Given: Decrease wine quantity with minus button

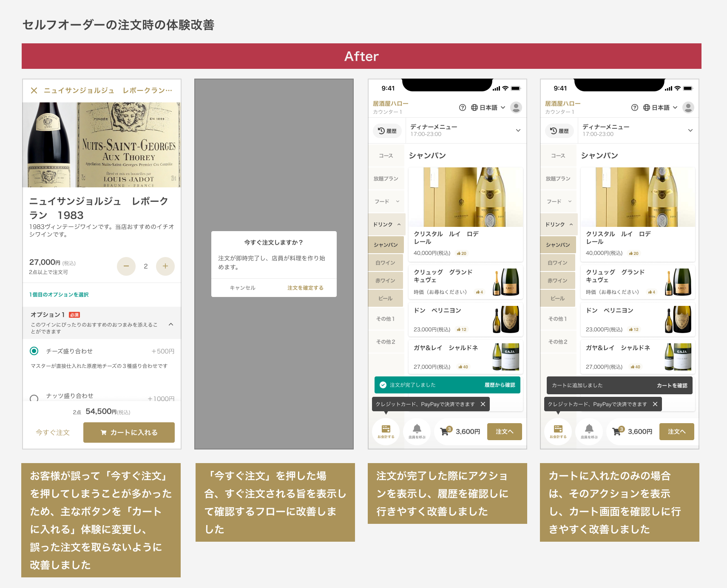Looking at the screenshot, I should (x=126, y=266).
